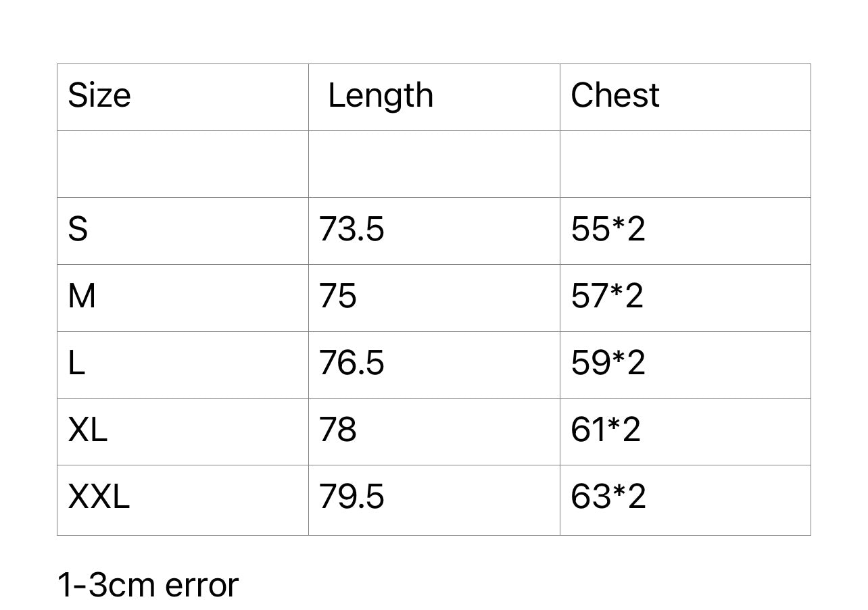Select the M size row label
Image resolution: width=868 pixels, height=610 pixels.
click(82, 296)
